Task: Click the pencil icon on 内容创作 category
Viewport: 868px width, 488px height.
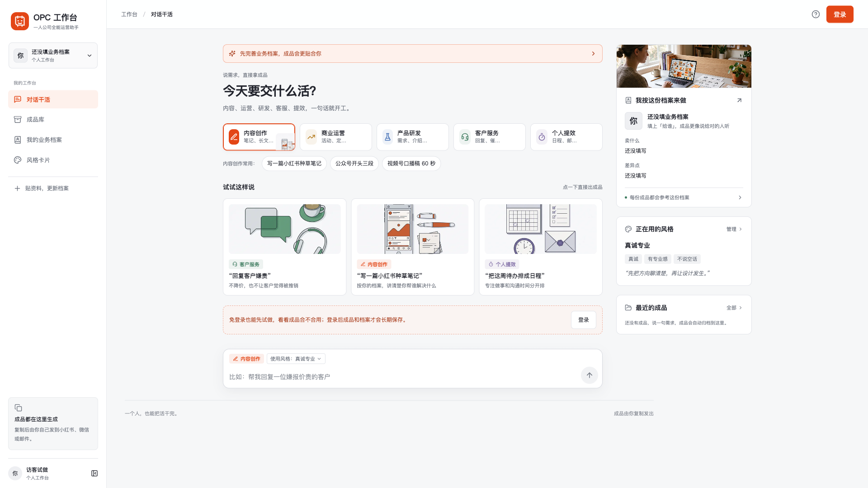Action: (234, 136)
